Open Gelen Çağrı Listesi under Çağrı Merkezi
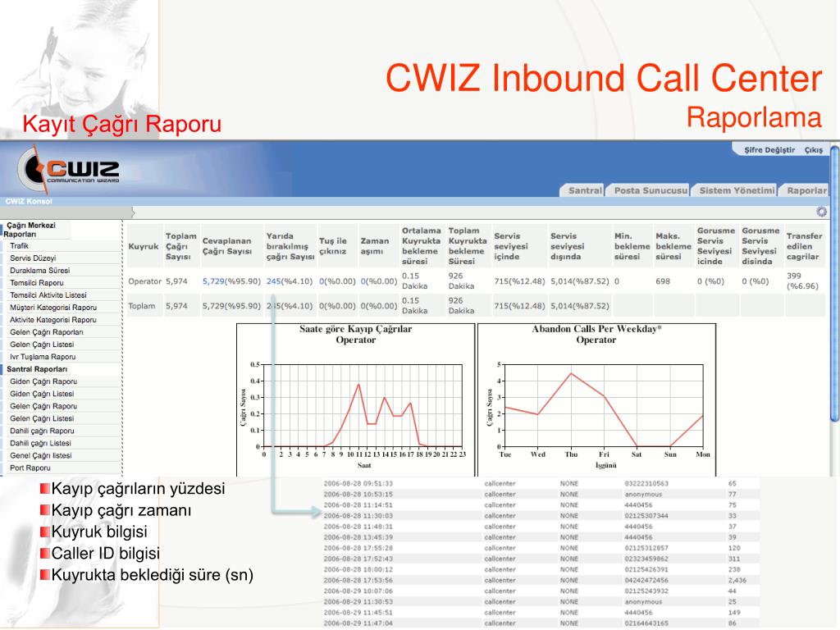The width and height of the screenshot is (840, 630). click(42, 345)
